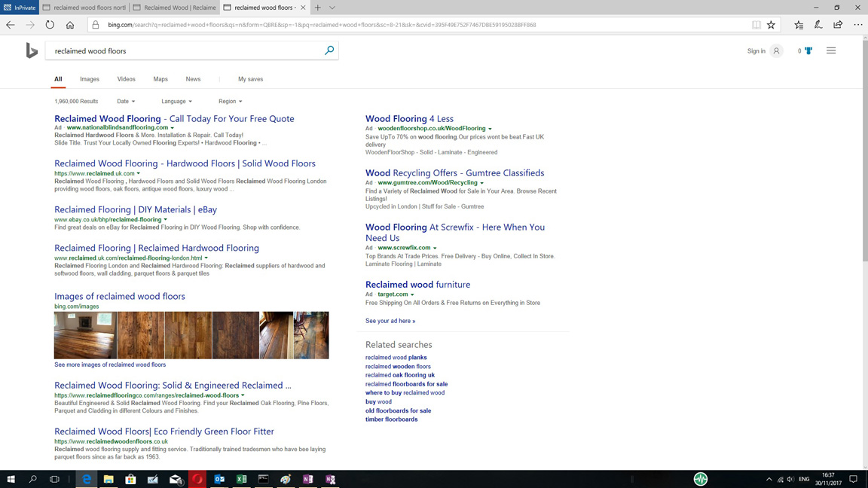Click 'See more images of reclaimed wood floors'
The height and width of the screenshot is (488, 868).
click(110, 364)
